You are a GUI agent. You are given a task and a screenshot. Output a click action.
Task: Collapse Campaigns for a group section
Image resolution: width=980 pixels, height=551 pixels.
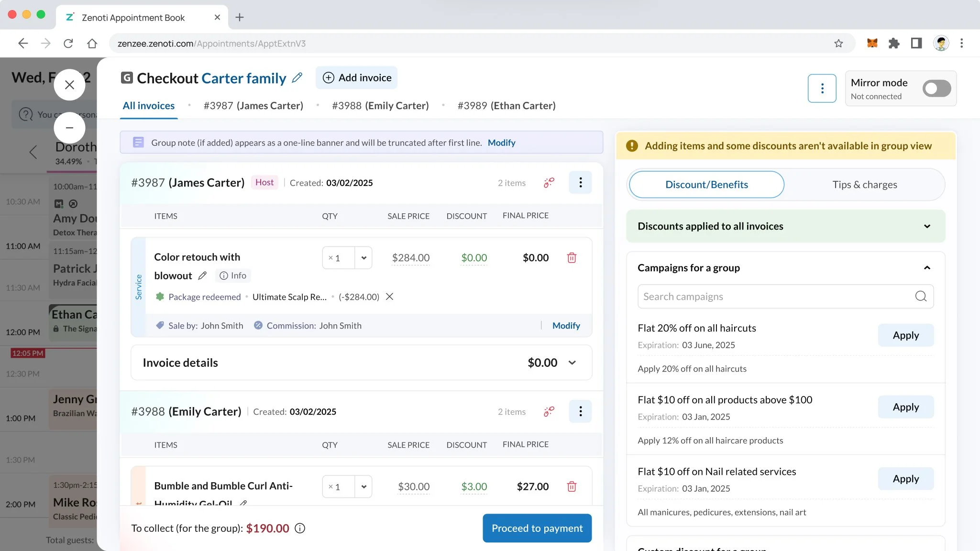click(x=927, y=268)
